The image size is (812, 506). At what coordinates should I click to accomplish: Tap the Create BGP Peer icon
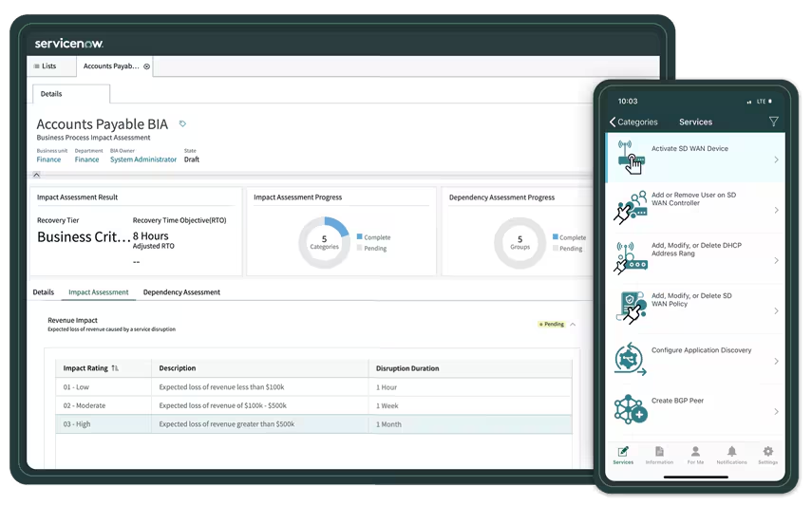pos(631,408)
